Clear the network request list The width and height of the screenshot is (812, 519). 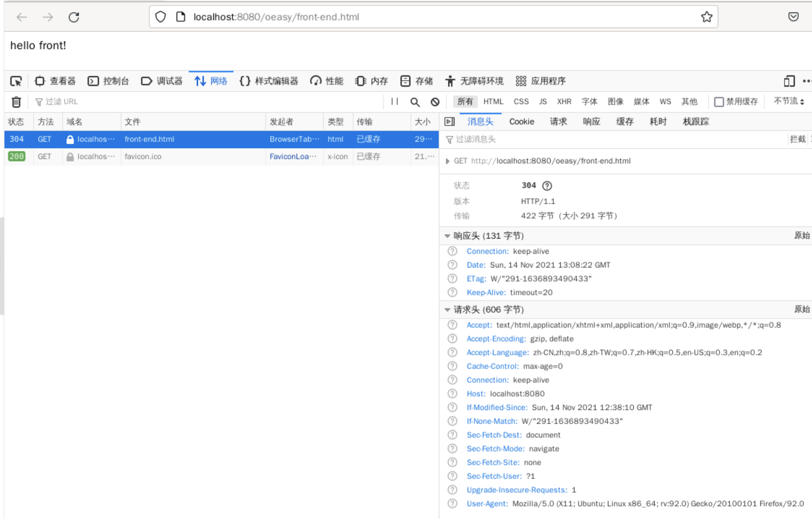click(x=16, y=102)
